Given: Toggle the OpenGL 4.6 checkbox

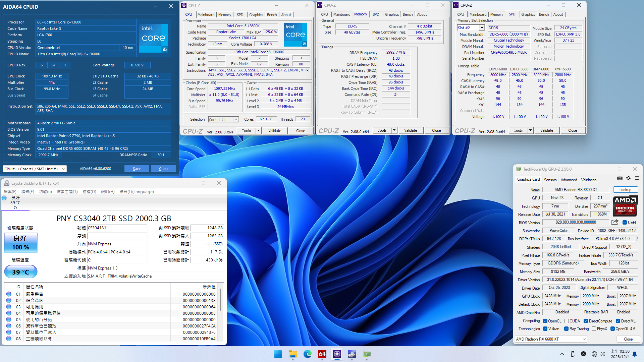Looking at the screenshot, I should coord(612,328).
